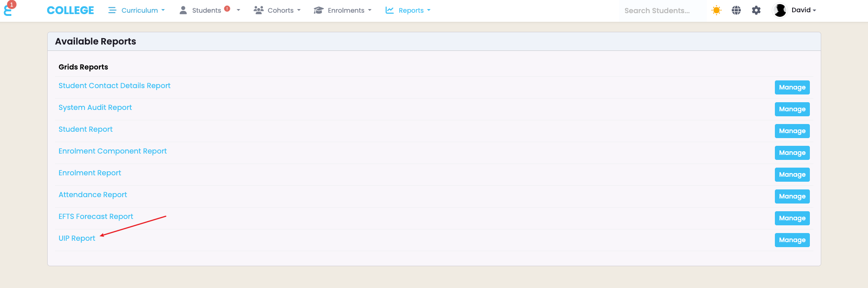
Task: Click the Reports chart icon
Action: pyautogui.click(x=390, y=10)
